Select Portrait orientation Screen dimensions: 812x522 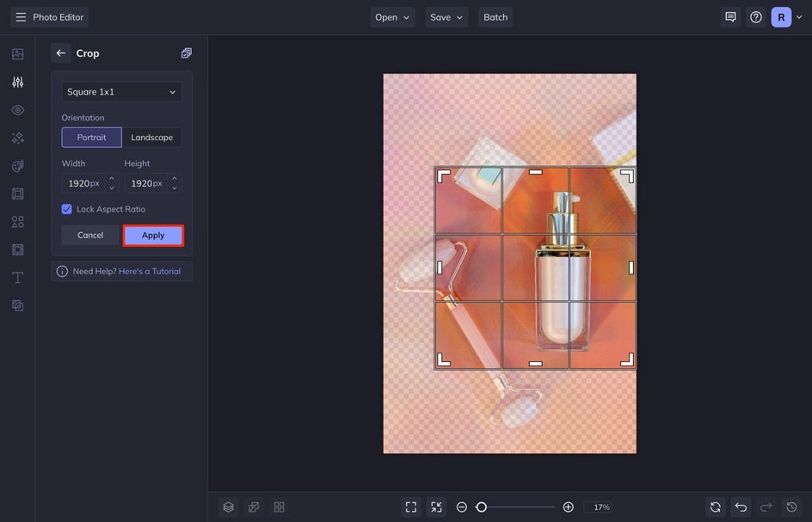click(92, 138)
